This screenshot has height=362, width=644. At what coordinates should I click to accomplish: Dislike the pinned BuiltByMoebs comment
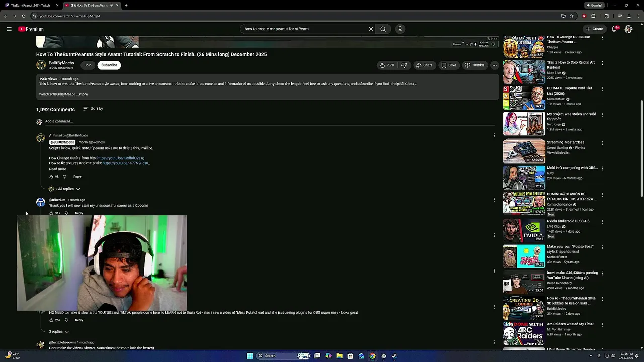(64, 177)
